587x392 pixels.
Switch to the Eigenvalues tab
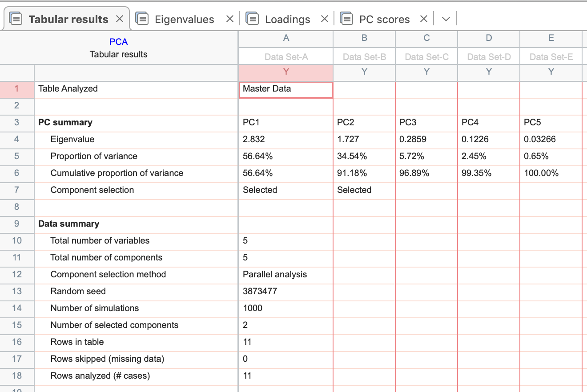(184, 20)
